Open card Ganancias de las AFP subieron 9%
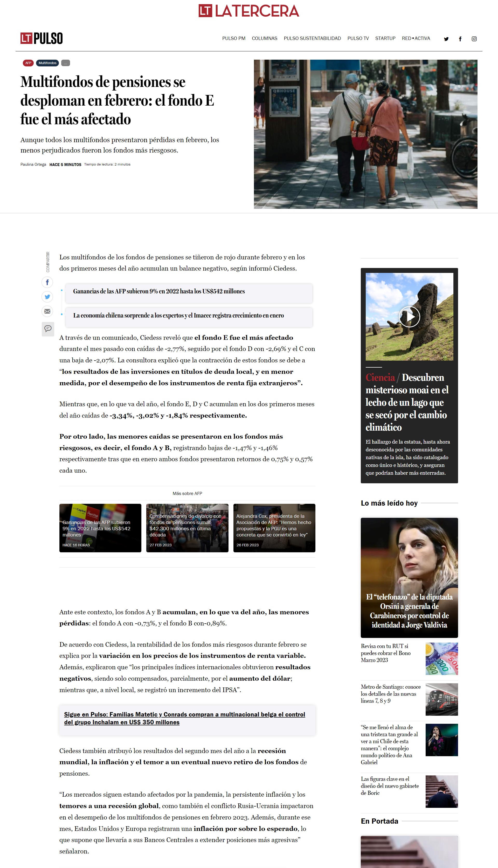498x868 pixels. [100, 528]
